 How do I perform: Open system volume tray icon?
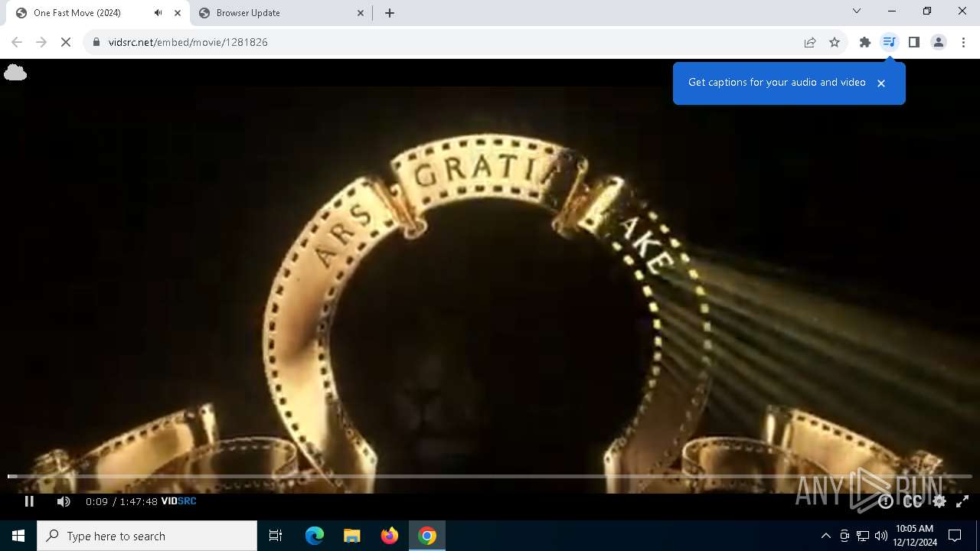pyautogui.click(x=881, y=536)
